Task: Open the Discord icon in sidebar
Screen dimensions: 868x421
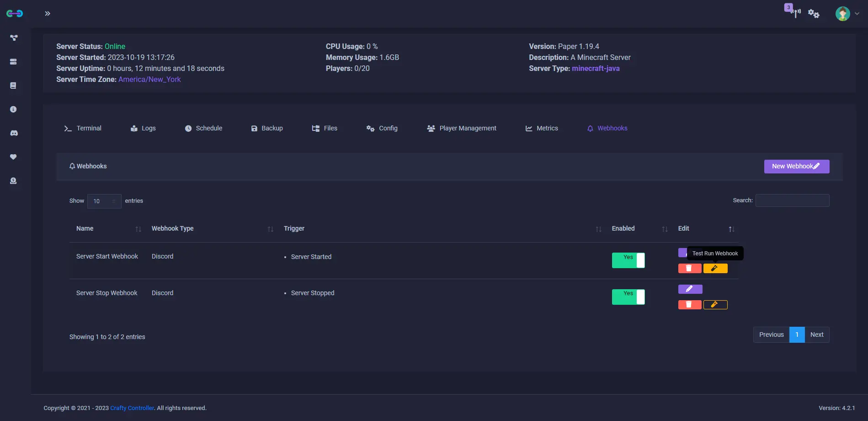Action: (x=14, y=133)
